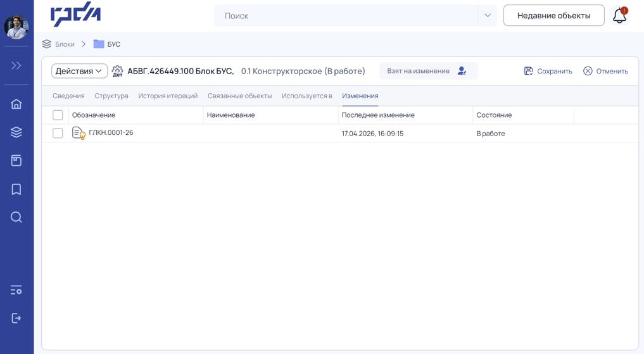Open the ГЛКН.0001-26 change entry
The image size is (644, 354).
point(111,132)
